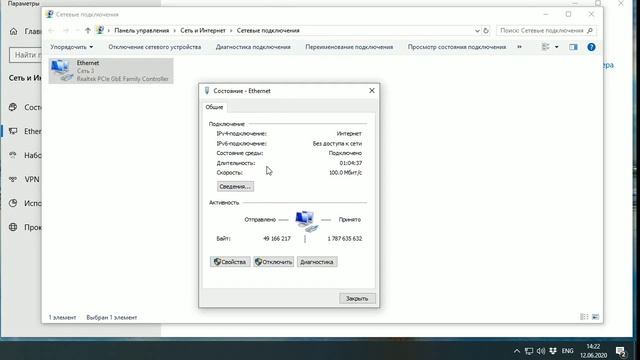Open view options dropdown arrow
Viewport: 640px width, 360px height.
pos(556,47)
